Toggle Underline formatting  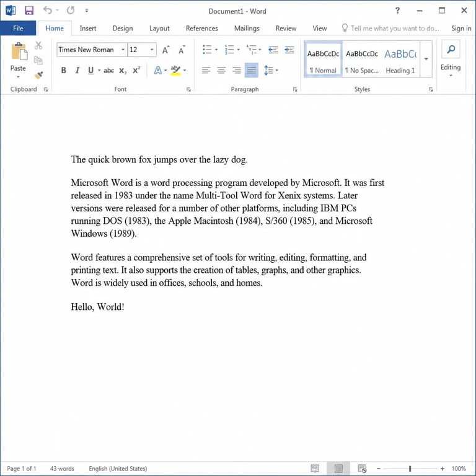point(90,71)
